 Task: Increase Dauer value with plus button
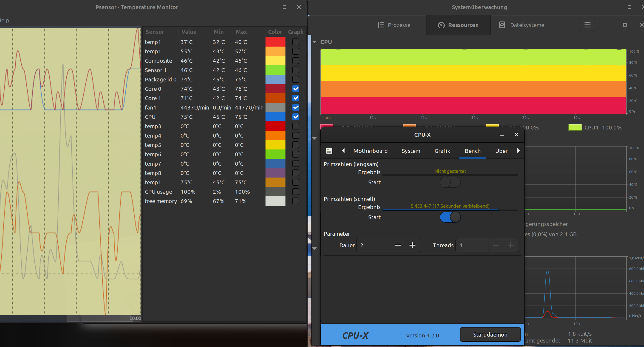click(412, 245)
